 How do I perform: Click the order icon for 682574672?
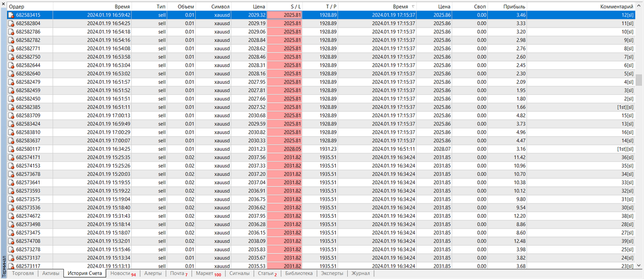[x=11, y=216]
